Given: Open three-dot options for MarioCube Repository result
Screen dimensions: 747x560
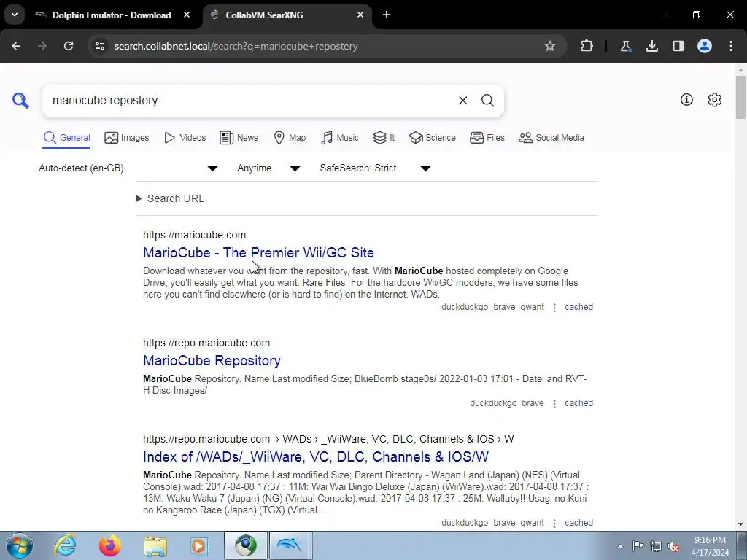Looking at the screenshot, I should point(554,404).
